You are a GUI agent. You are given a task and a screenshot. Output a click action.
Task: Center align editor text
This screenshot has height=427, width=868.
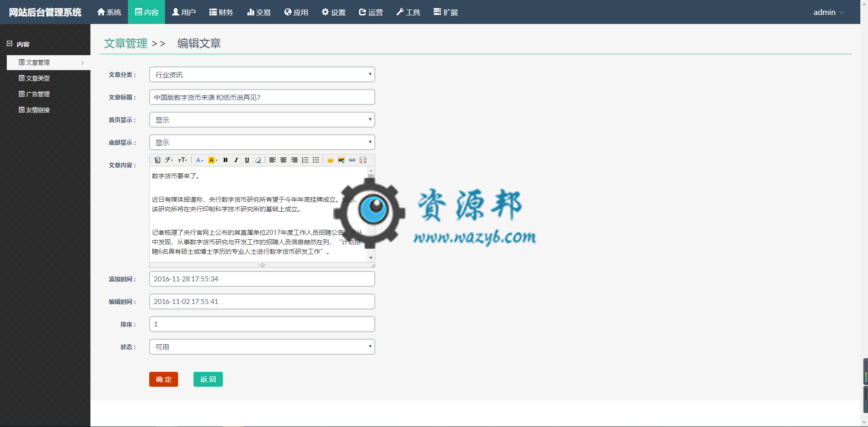point(283,160)
